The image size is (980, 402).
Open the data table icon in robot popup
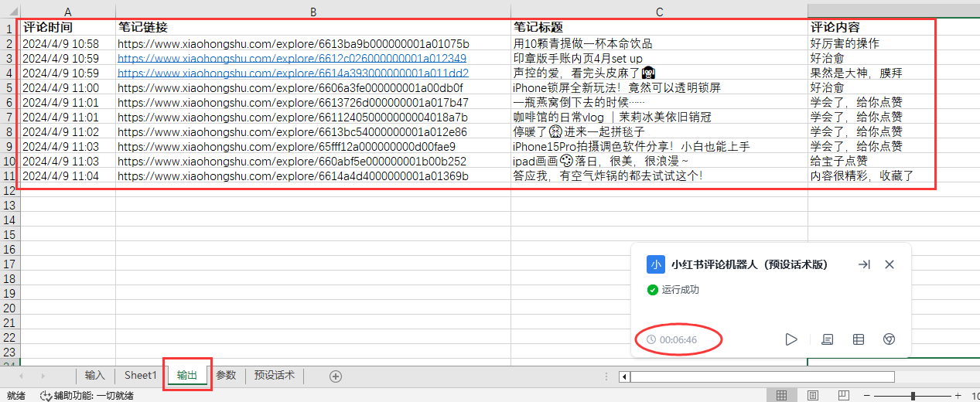858,339
